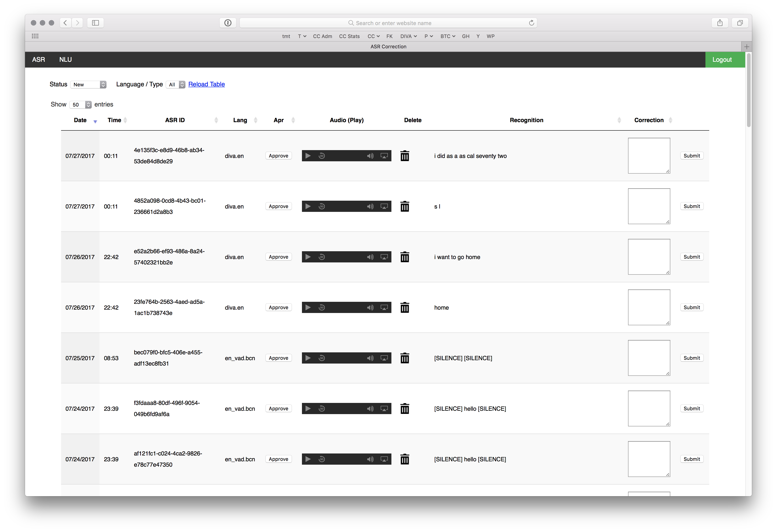Submit correction for the 'home' row
This screenshot has width=777, height=532.
[x=692, y=307]
